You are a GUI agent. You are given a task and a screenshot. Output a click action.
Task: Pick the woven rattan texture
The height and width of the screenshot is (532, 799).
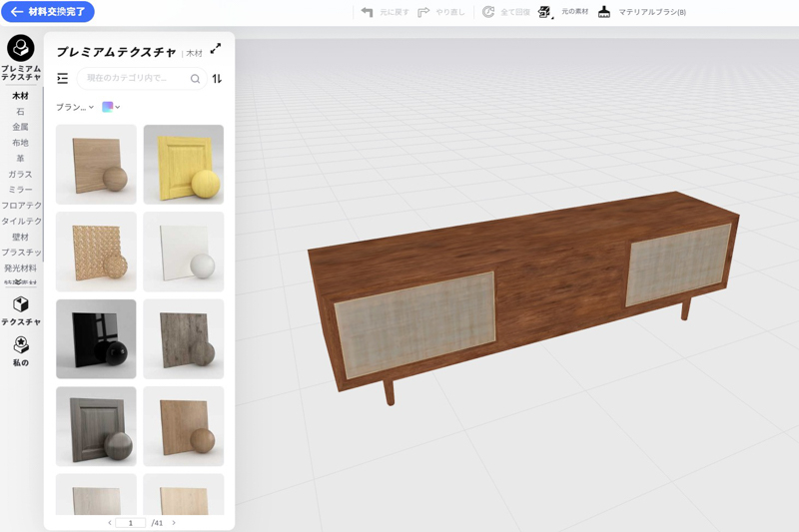(96, 252)
